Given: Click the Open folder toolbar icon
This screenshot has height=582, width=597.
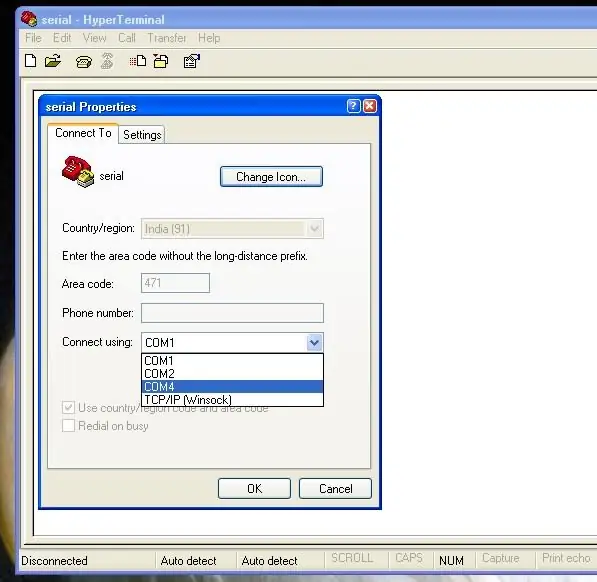Looking at the screenshot, I should click(53, 61).
